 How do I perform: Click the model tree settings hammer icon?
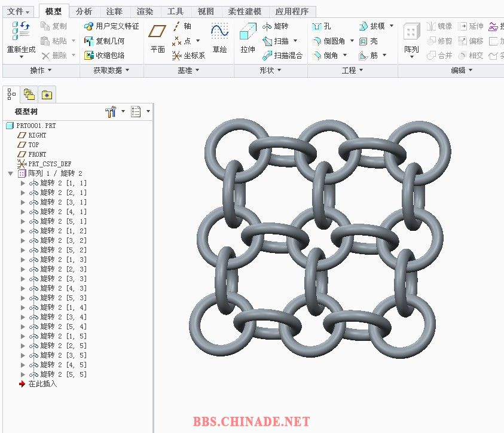coord(110,112)
